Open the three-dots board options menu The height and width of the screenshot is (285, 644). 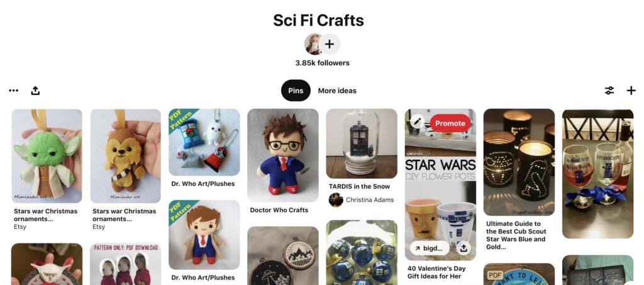[x=14, y=91]
